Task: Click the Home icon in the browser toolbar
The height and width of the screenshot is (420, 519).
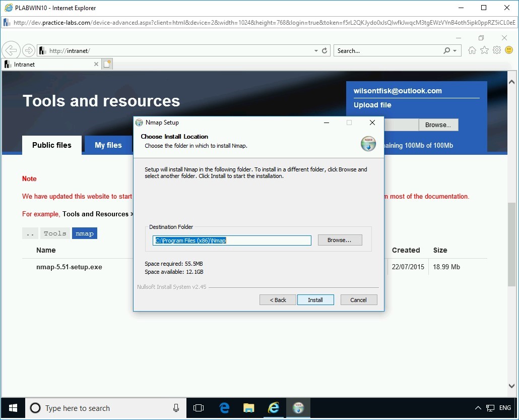Action: [x=472, y=50]
